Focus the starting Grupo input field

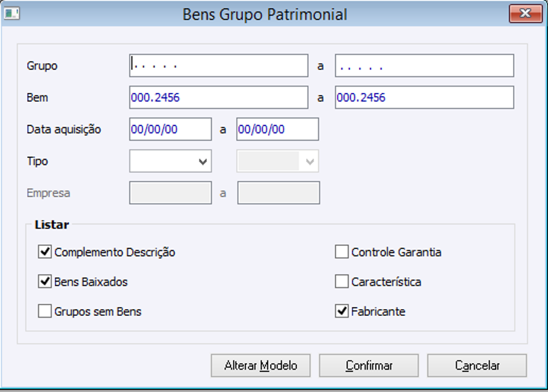tap(219, 66)
